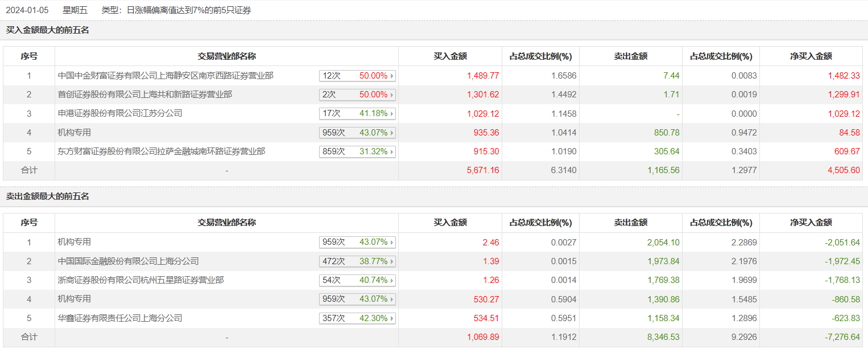Click the 卖出金额最大的前五名 section title
The width and height of the screenshot is (868, 353).
click(48, 196)
